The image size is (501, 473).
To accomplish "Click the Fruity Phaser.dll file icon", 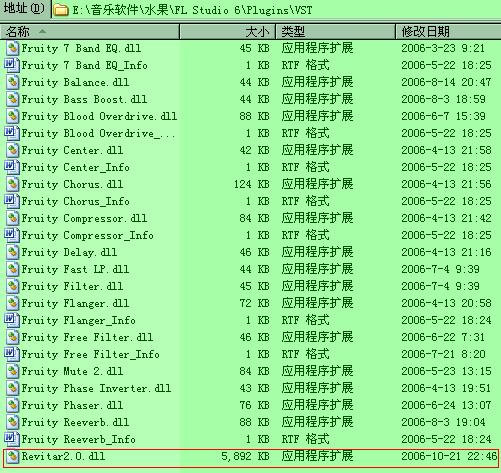I will coord(12,405).
